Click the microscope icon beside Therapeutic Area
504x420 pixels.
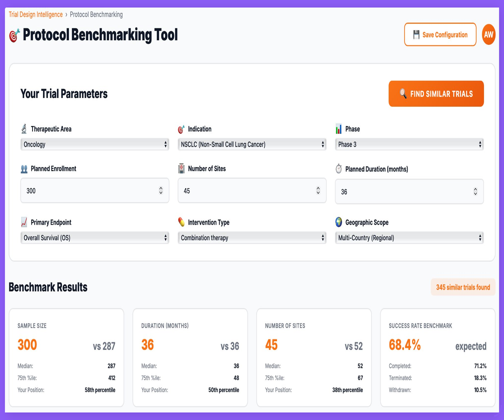[x=24, y=129]
